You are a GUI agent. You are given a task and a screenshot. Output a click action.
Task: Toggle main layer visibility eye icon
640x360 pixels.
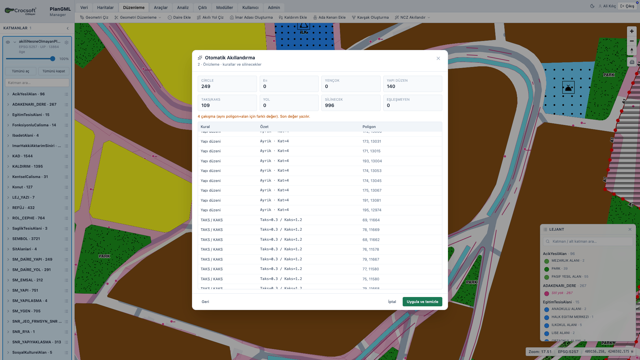[8, 42]
